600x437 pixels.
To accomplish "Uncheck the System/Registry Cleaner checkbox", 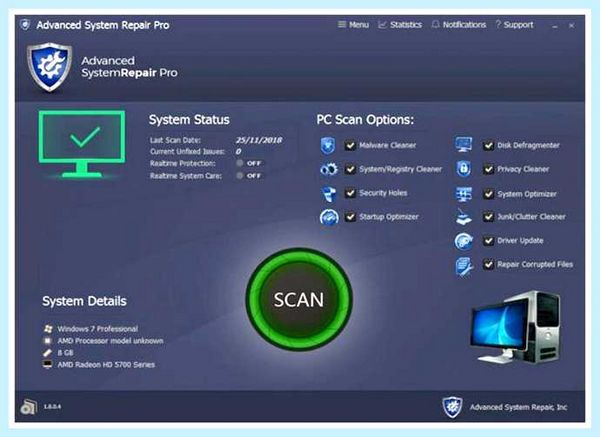I will [x=350, y=169].
